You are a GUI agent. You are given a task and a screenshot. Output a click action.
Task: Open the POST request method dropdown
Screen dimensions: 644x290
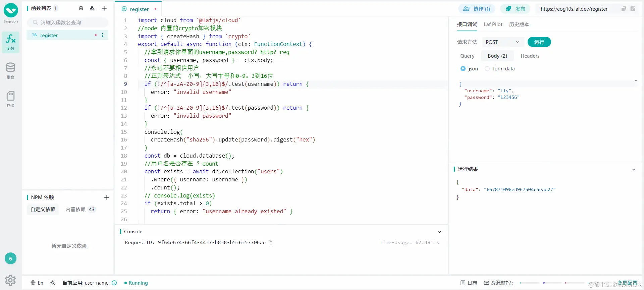(x=502, y=42)
